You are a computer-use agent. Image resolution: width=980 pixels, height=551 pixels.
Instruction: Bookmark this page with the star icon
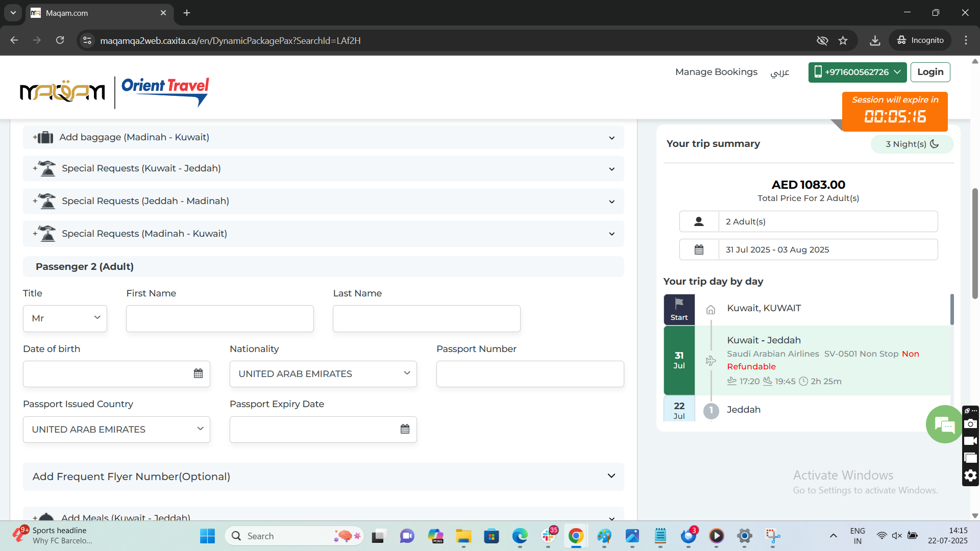click(x=843, y=40)
